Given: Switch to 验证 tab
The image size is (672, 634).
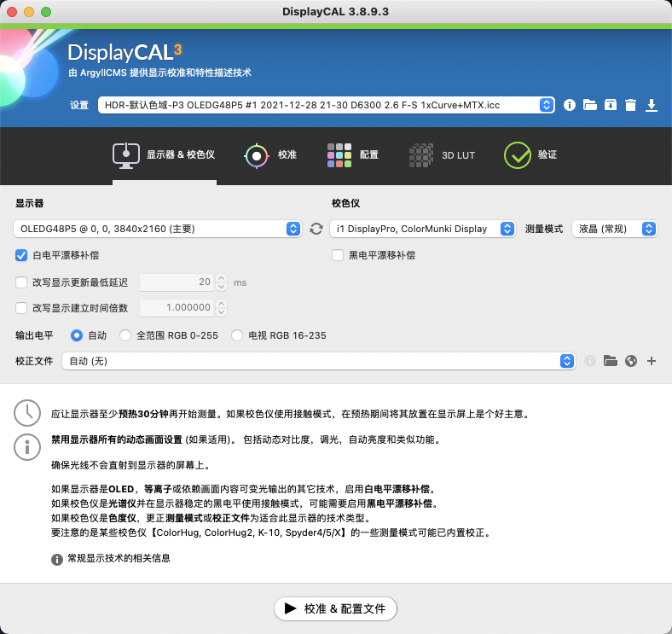Looking at the screenshot, I should [530, 154].
